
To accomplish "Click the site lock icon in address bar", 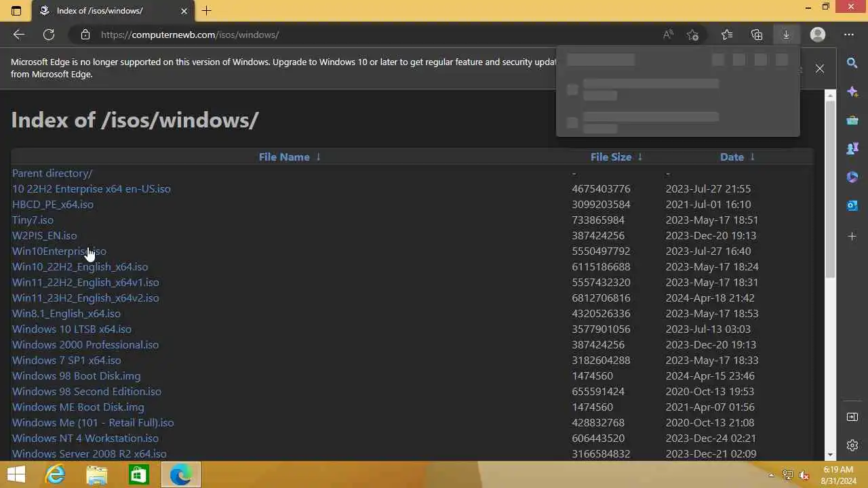I will click(x=85, y=35).
